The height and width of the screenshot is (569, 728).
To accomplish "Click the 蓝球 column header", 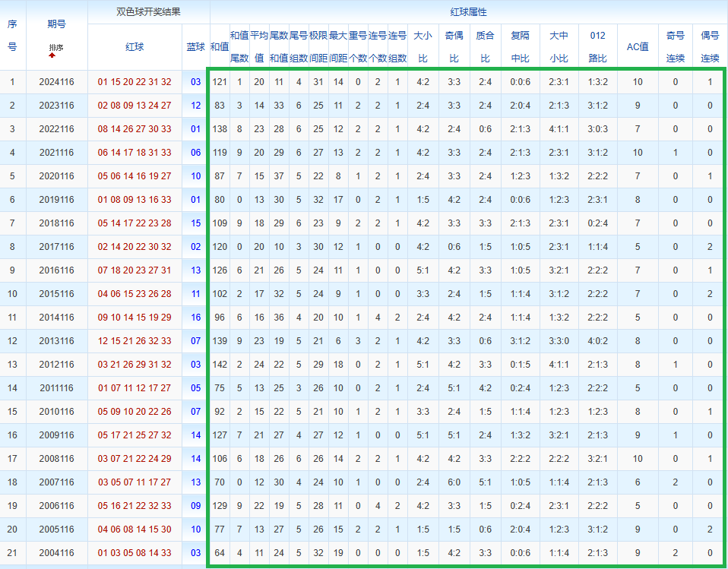I will click(195, 47).
